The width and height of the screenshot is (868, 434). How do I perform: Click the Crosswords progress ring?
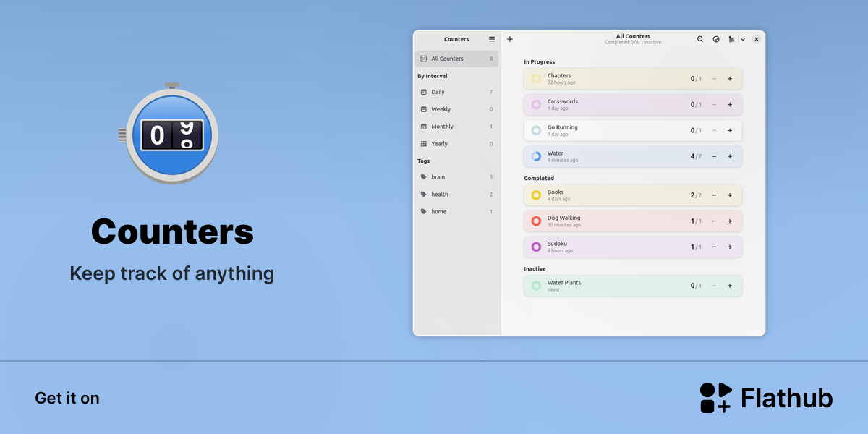click(536, 105)
